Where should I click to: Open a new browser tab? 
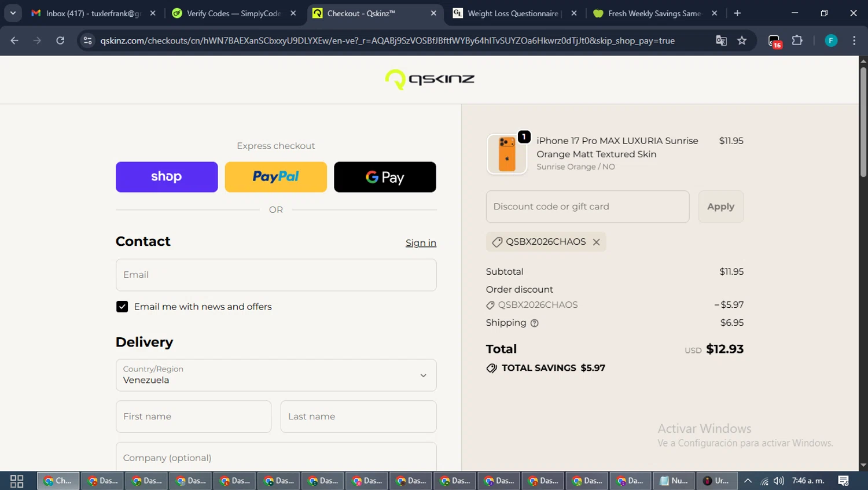pos(737,13)
